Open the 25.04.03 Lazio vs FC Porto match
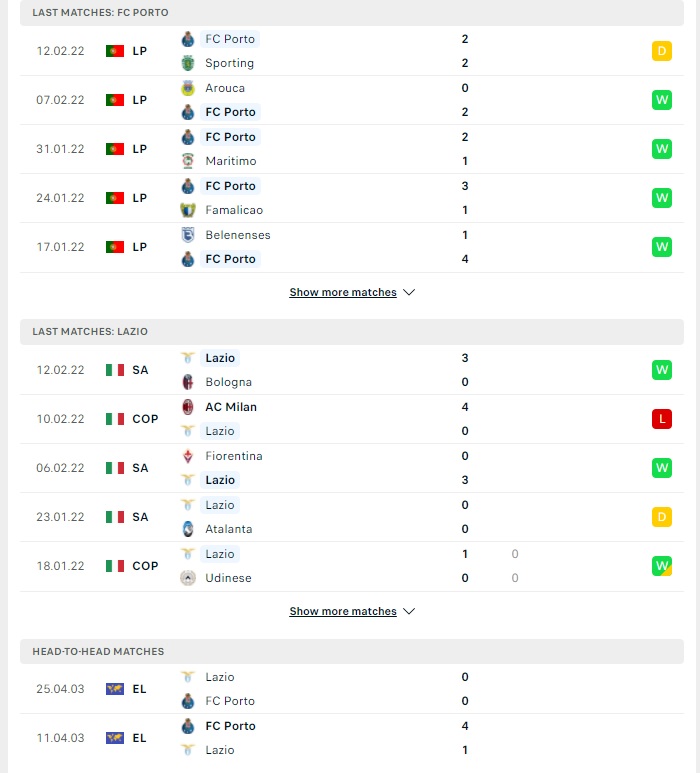The height and width of the screenshot is (773, 700). [352, 689]
